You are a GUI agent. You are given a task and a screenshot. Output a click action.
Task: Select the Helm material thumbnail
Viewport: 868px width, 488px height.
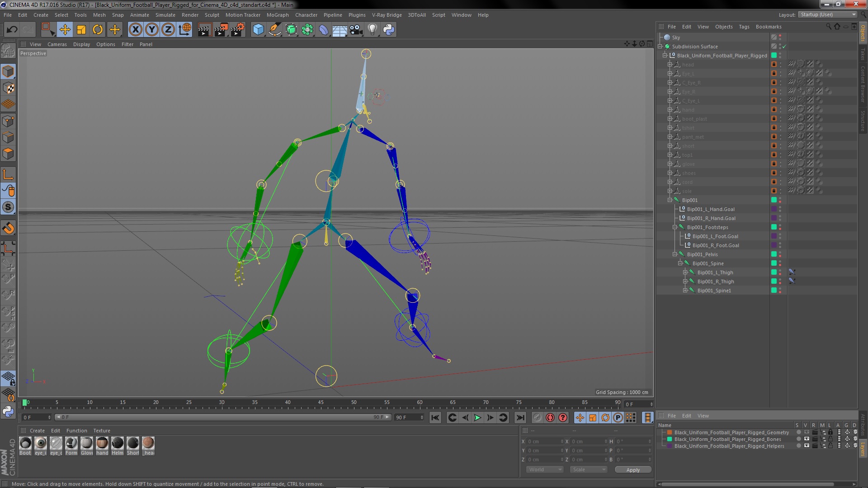(118, 444)
